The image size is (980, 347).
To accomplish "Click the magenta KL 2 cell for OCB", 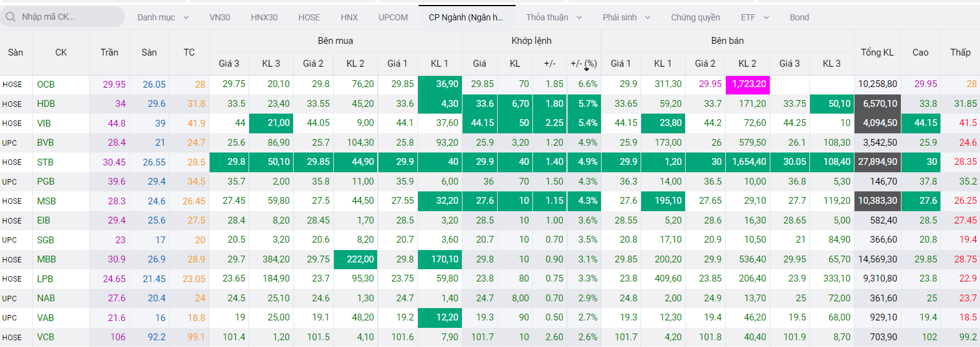I will coord(749,84).
